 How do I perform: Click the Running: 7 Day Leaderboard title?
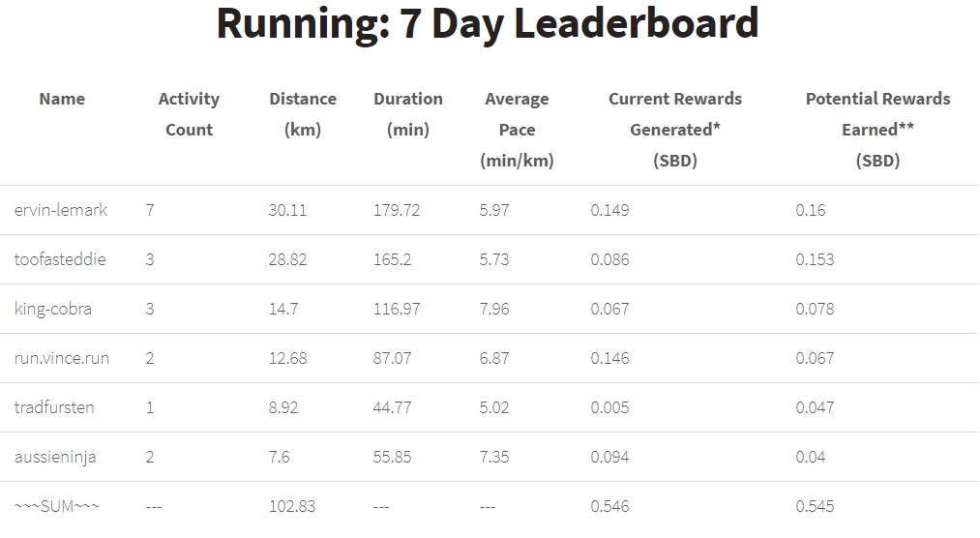click(x=488, y=24)
